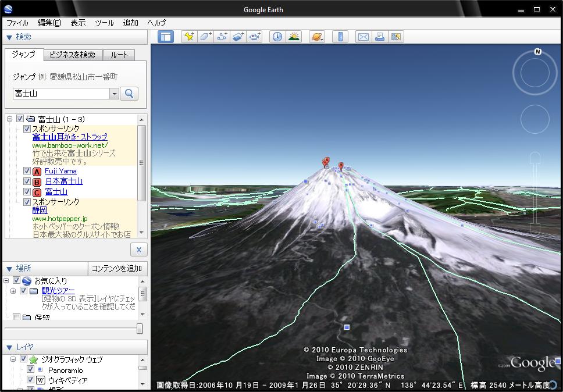Click the move joystick ring control
563x392 pixels.
(x=535, y=119)
